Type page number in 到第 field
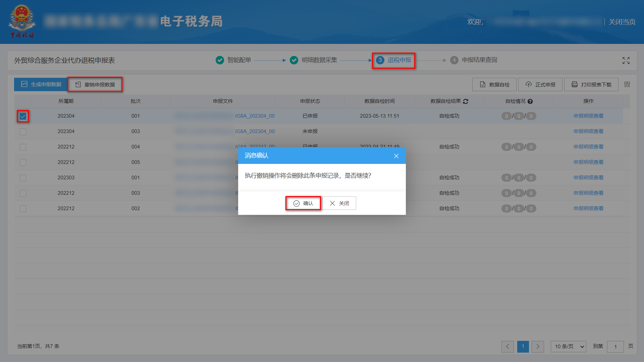The image size is (644, 362). [x=615, y=347]
